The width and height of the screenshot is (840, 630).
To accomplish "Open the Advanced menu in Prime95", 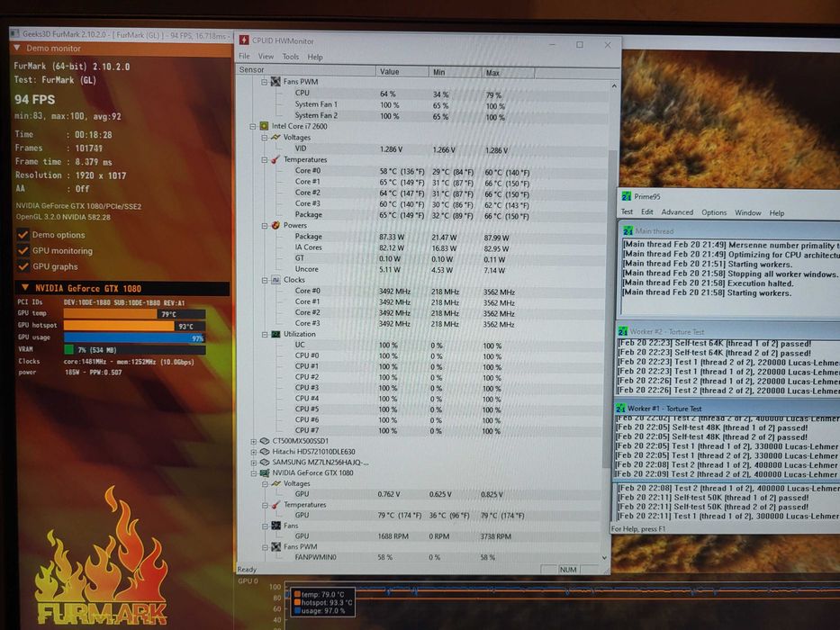I will [677, 212].
